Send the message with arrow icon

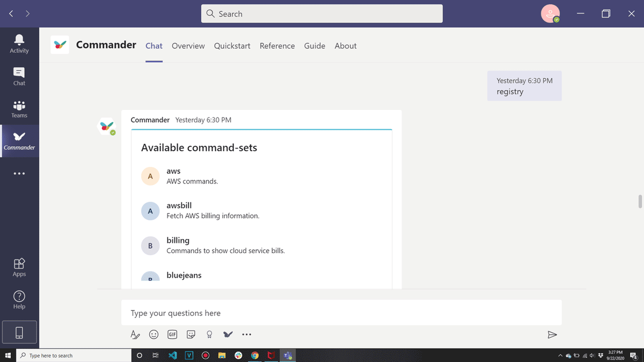[x=552, y=335]
